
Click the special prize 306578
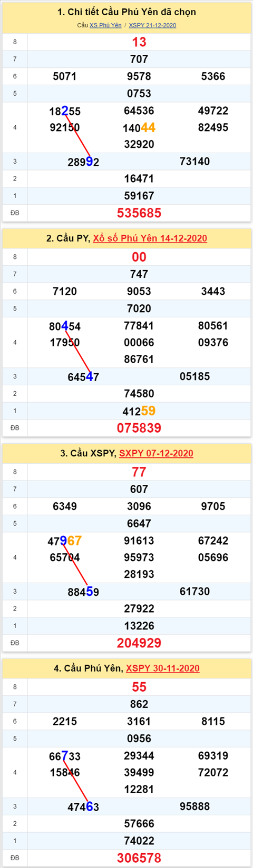tap(139, 858)
